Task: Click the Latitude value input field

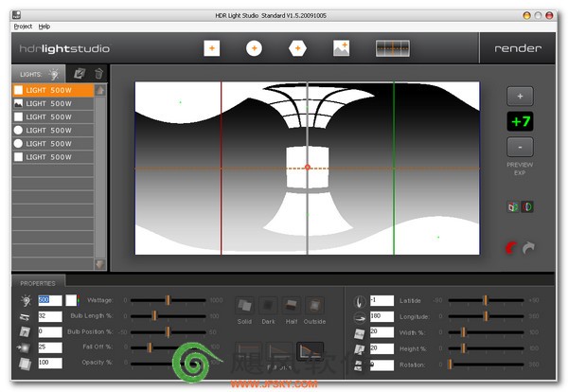Action: pos(382,300)
